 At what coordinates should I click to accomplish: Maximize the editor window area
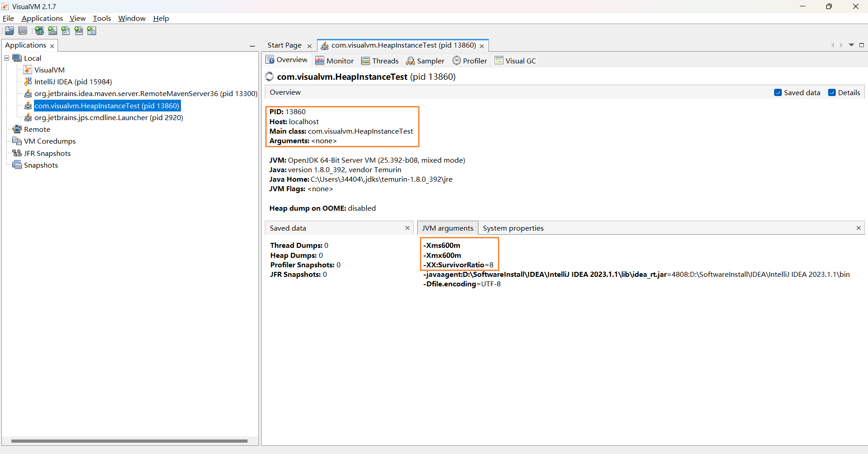(862, 45)
